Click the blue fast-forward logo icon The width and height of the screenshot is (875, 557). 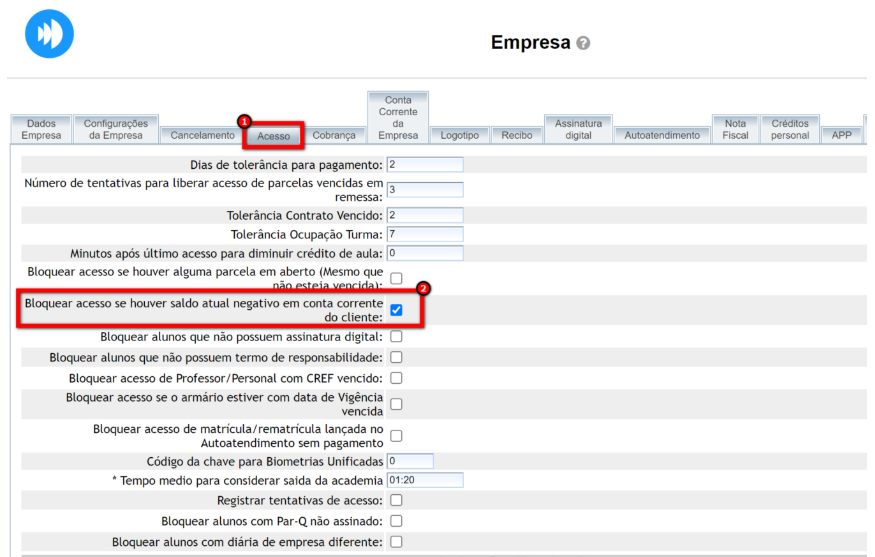[49, 33]
